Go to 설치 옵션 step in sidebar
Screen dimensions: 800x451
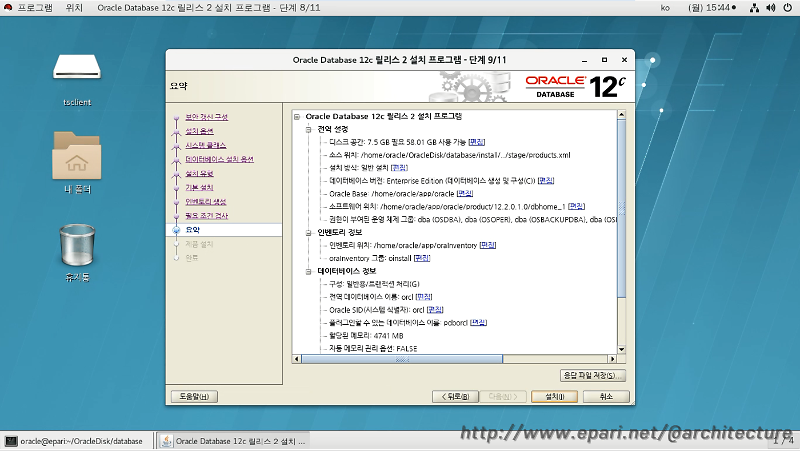[199, 131]
